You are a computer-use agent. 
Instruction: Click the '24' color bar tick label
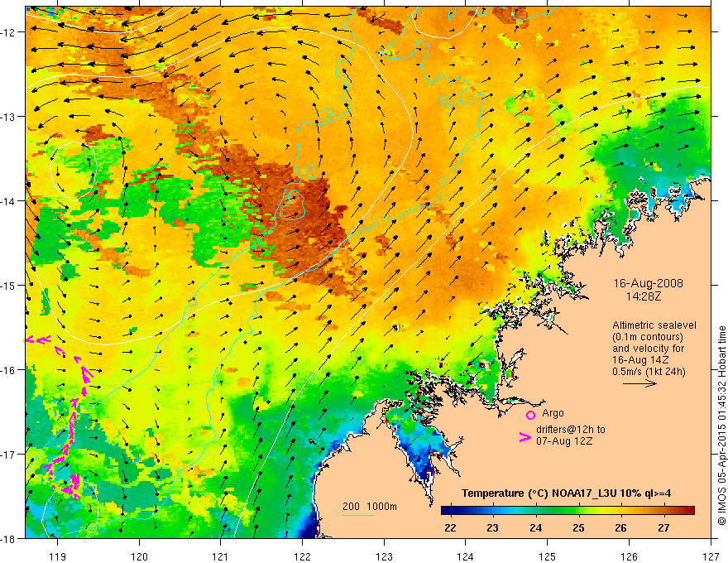point(535,527)
